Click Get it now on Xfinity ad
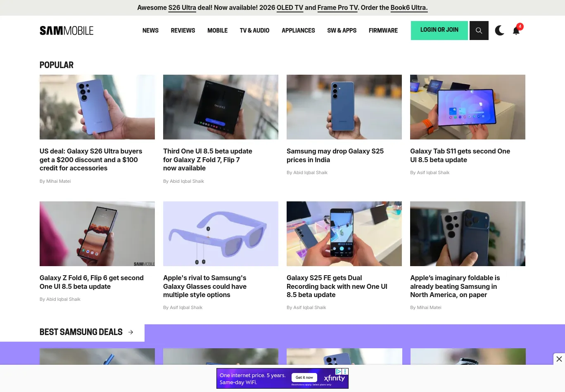 (x=304, y=378)
